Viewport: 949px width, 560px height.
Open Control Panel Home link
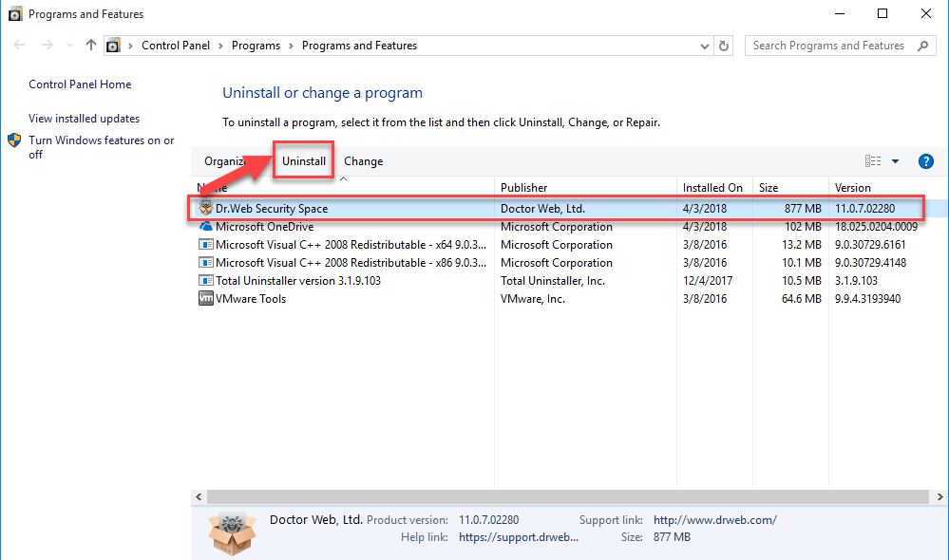tap(80, 84)
